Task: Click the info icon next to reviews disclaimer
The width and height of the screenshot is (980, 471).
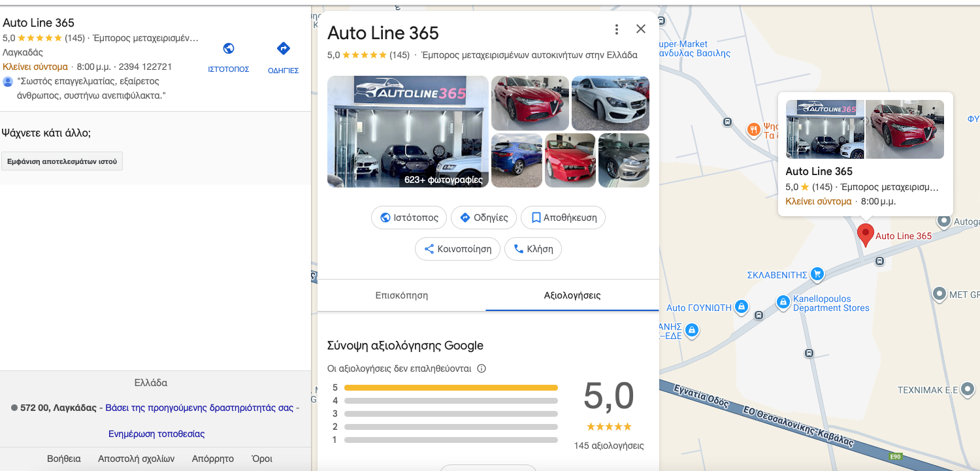Action: 482,368
